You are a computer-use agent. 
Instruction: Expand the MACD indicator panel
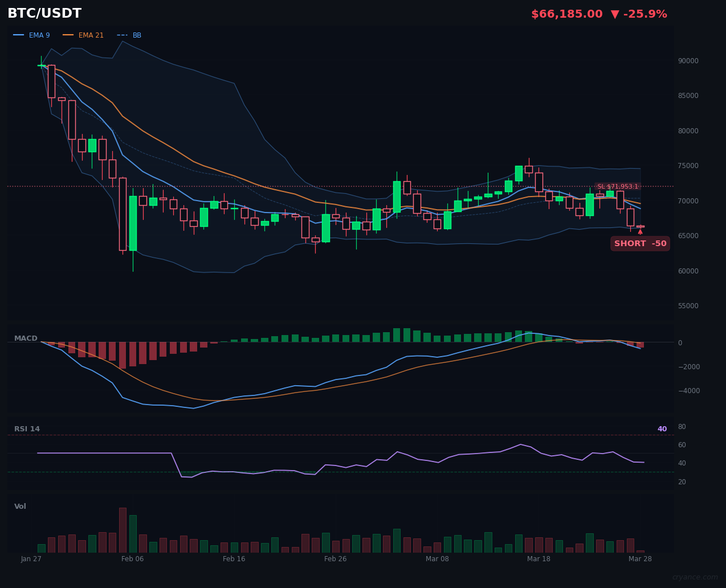pyautogui.click(x=26, y=338)
